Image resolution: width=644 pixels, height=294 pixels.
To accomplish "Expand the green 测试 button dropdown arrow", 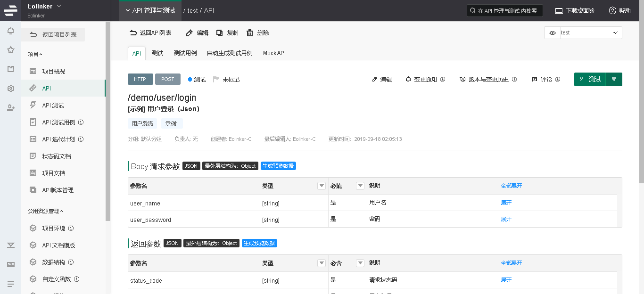I will [x=614, y=79].
